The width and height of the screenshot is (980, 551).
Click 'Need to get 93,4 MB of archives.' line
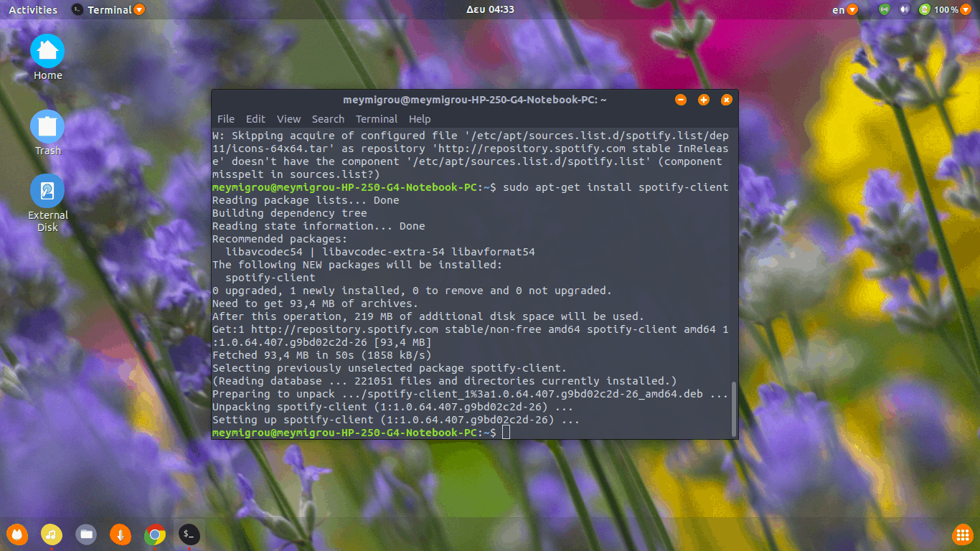(315, 303)
